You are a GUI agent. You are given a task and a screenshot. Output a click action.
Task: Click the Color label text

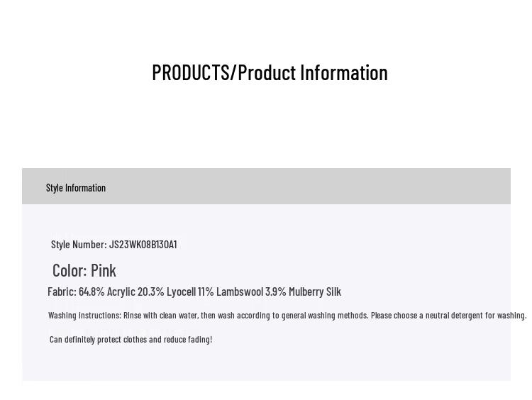click(x=70, y=270)
